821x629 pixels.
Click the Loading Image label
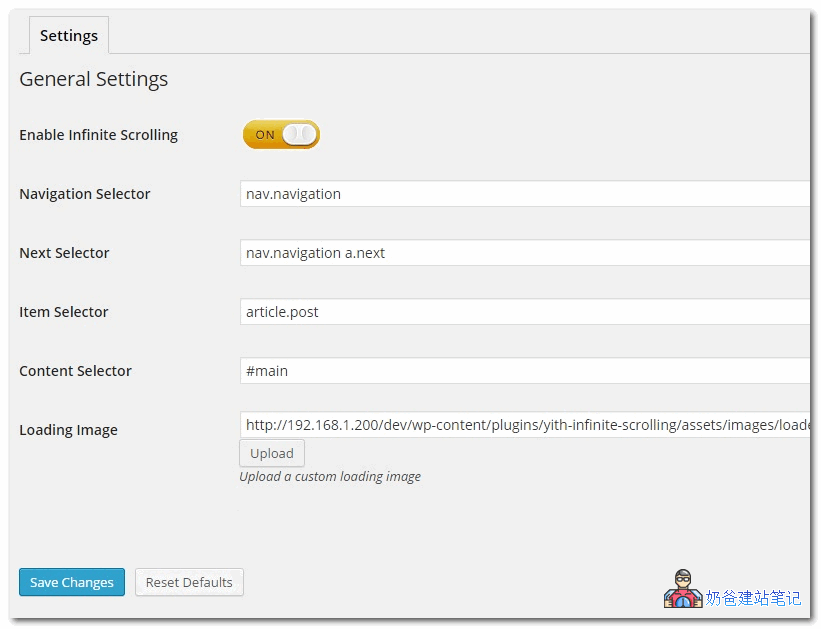pos(68,430)
